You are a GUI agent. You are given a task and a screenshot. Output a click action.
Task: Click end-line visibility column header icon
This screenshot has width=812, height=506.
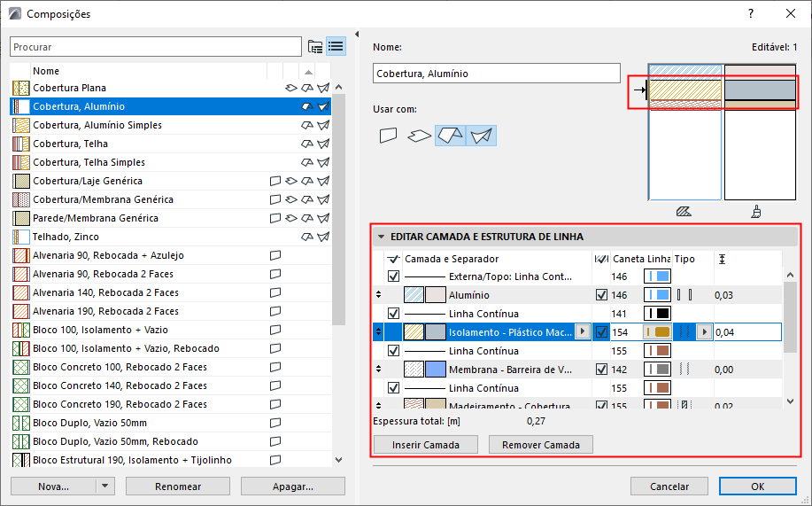(x=601, y=259)
